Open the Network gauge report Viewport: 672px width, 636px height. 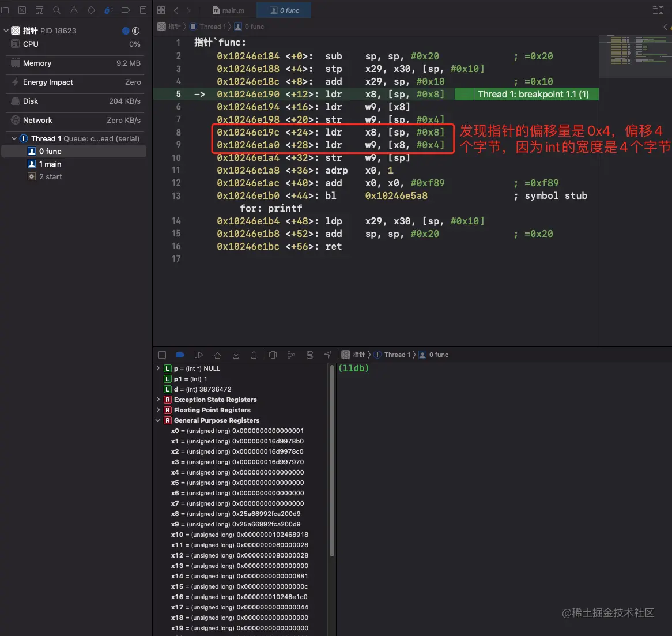click(x=75, y=120)
